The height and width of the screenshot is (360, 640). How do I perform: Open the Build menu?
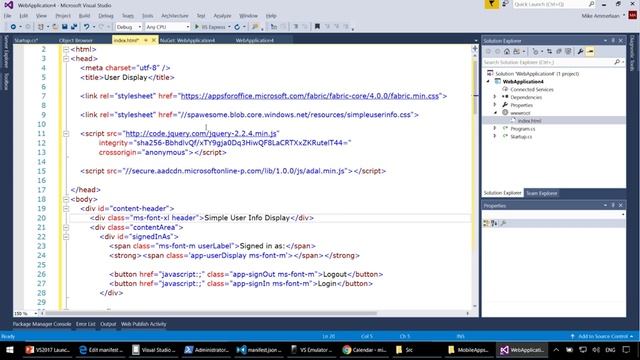point(84,16)
